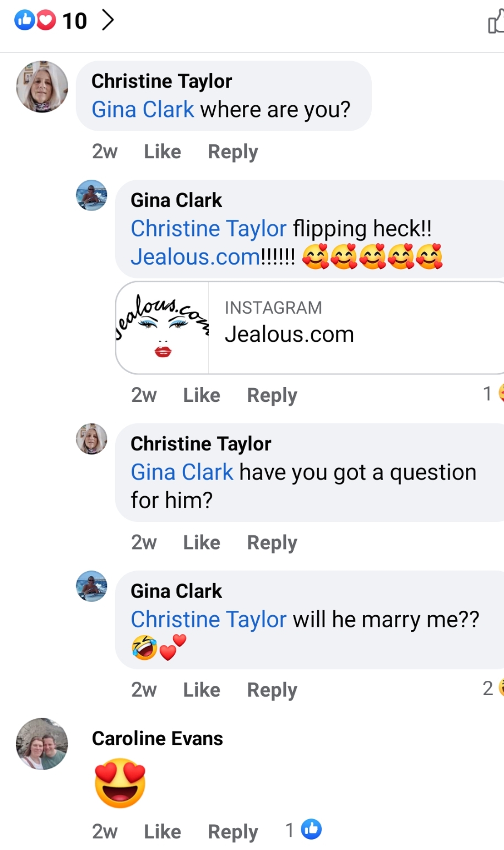
Task: Open Gina Clark's avatar on marry-me reply
Action: pyautogui.click(x=91, y=586)
